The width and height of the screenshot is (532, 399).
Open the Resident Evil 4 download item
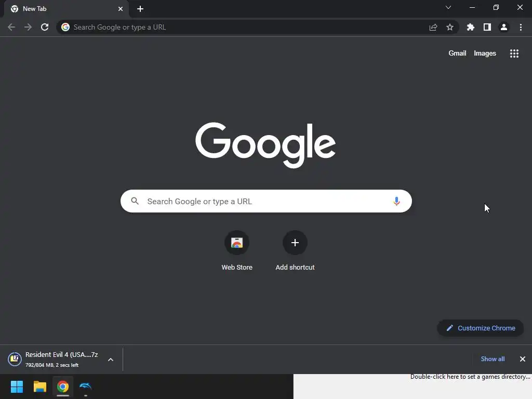54,360
